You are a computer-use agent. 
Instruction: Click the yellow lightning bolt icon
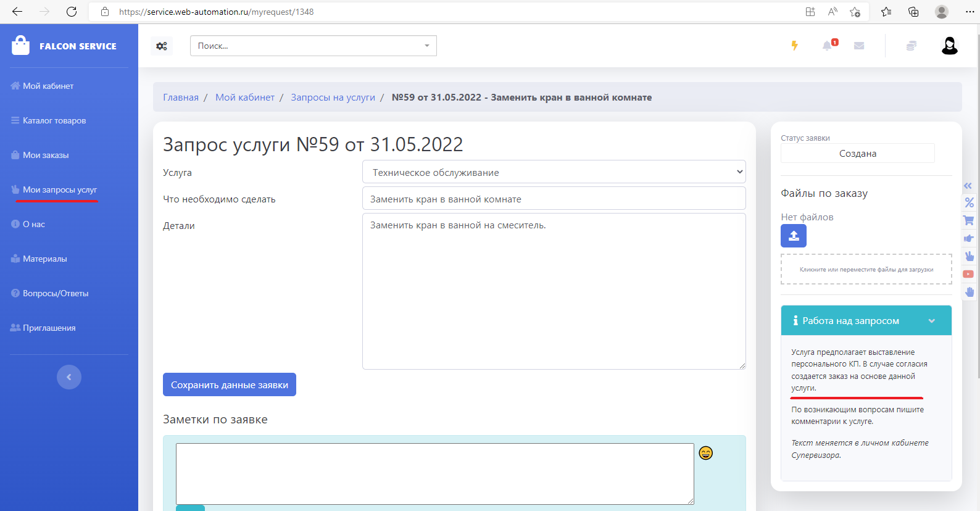(795, 46)
